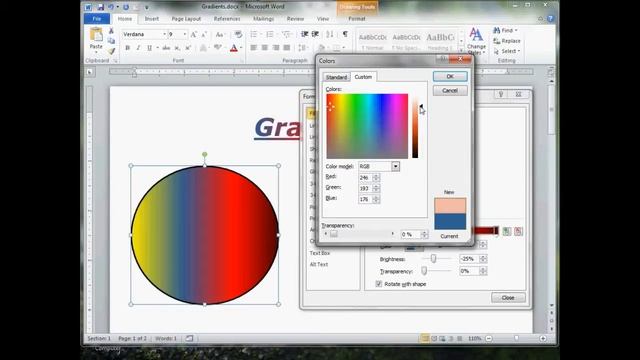Switch to the Page Layout ribbon tab
Image resolution: width=640 pixels, height=360 pixels.
click(186, 19)
